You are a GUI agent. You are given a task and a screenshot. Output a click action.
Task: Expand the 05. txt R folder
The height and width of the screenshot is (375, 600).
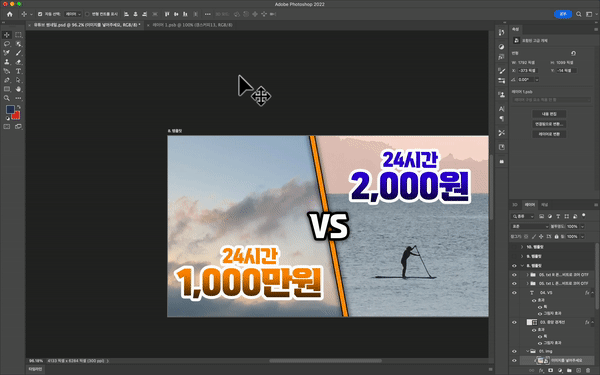click(527, 275)
